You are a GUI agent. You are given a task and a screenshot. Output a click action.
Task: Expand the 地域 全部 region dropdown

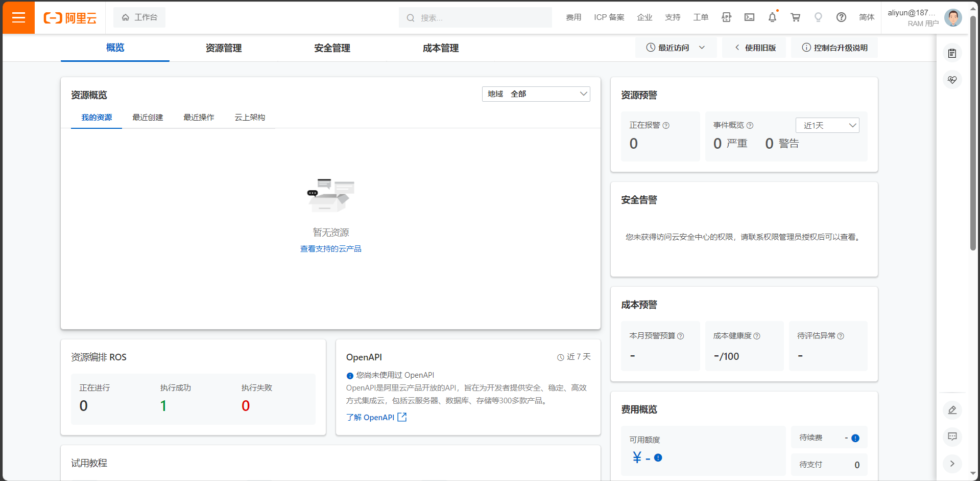pyautogui.click(x=536, y=94)
